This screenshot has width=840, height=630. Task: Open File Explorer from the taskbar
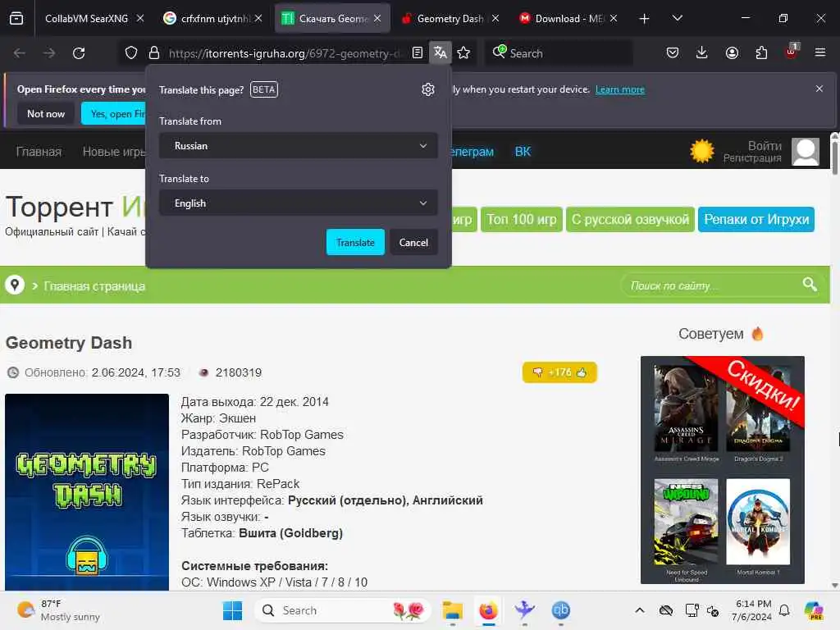pos(453,610)
